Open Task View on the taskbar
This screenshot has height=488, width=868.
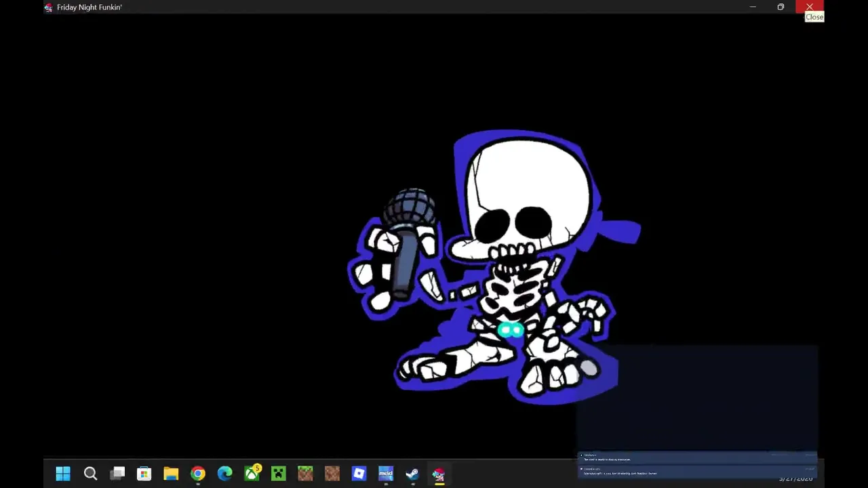[x=117, y=474]
